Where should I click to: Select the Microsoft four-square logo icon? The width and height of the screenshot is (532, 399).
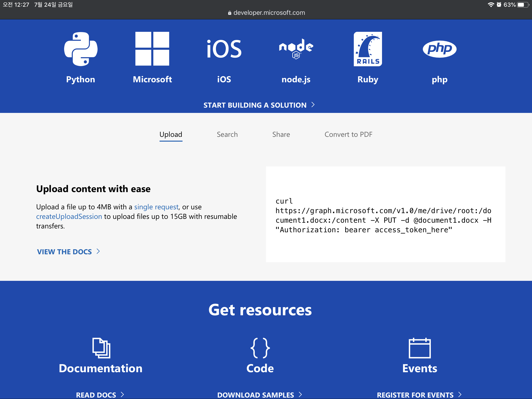point(152,49)
